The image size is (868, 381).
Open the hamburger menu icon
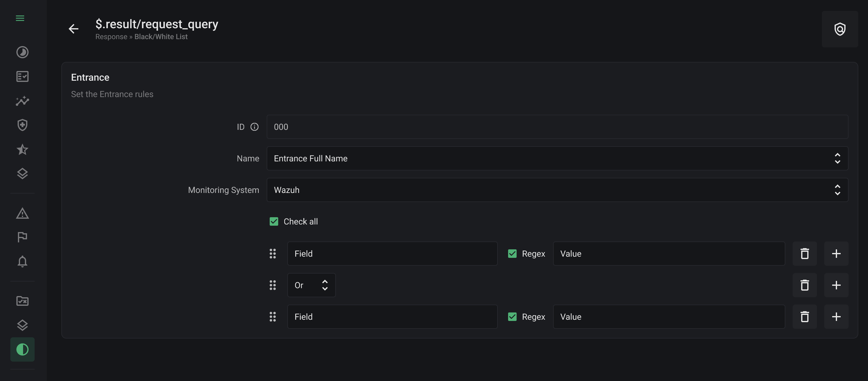point(20,18)
